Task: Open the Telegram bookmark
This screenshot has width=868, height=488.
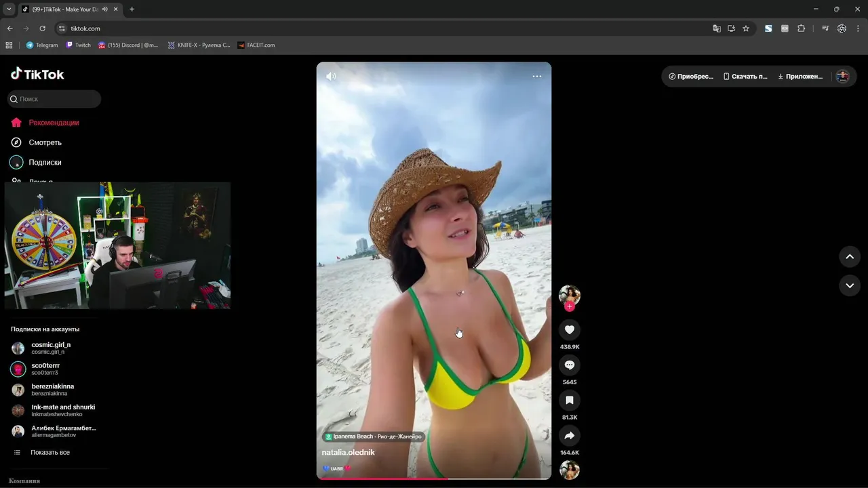Action: [42, 45]
